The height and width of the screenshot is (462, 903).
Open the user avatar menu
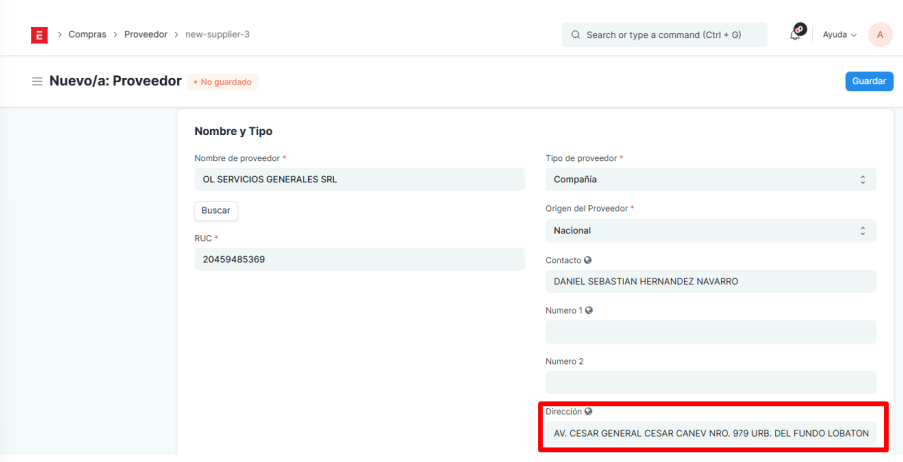pyautogui.click(x=880, y=35)
